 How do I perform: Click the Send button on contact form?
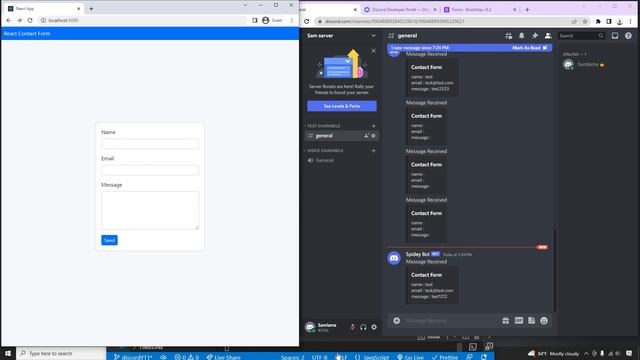pos(109,240)
